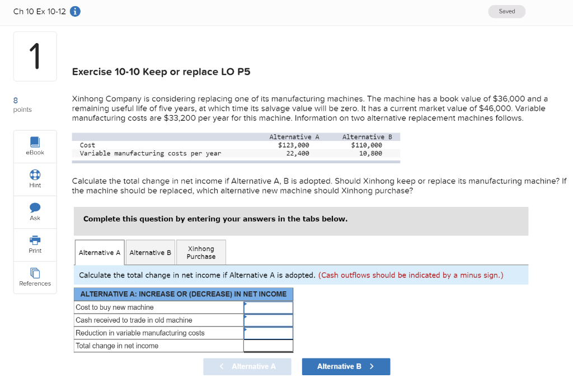Click the 'Alternative B' column header in data table

367,137
